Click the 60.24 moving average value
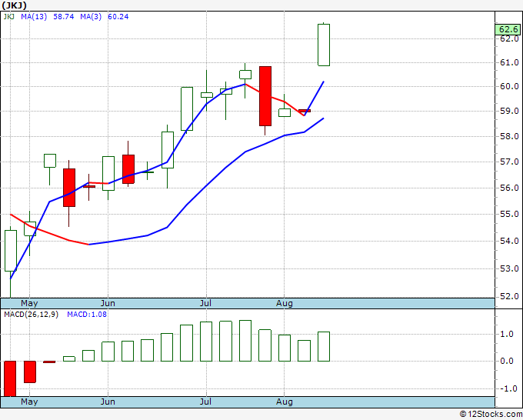523x420 pixels. (118, 17)
